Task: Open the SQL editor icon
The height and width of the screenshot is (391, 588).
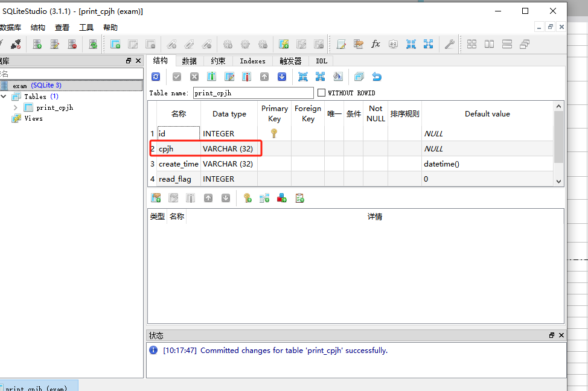Action: [x=341, y=44]
